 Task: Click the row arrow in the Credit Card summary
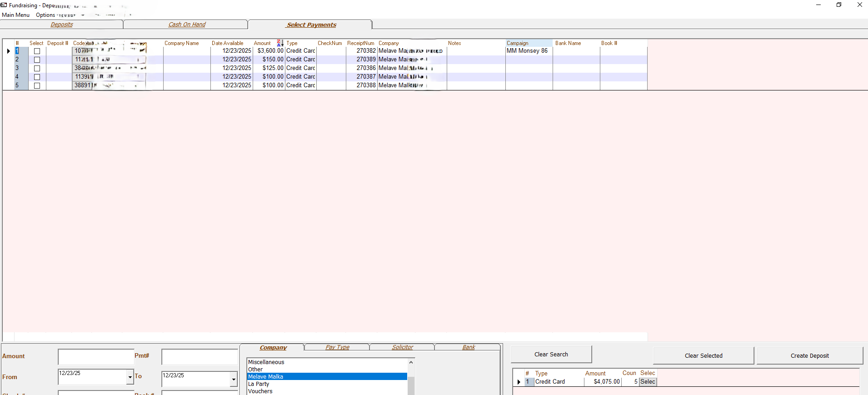pyautogui.click(x=519, y=382)
